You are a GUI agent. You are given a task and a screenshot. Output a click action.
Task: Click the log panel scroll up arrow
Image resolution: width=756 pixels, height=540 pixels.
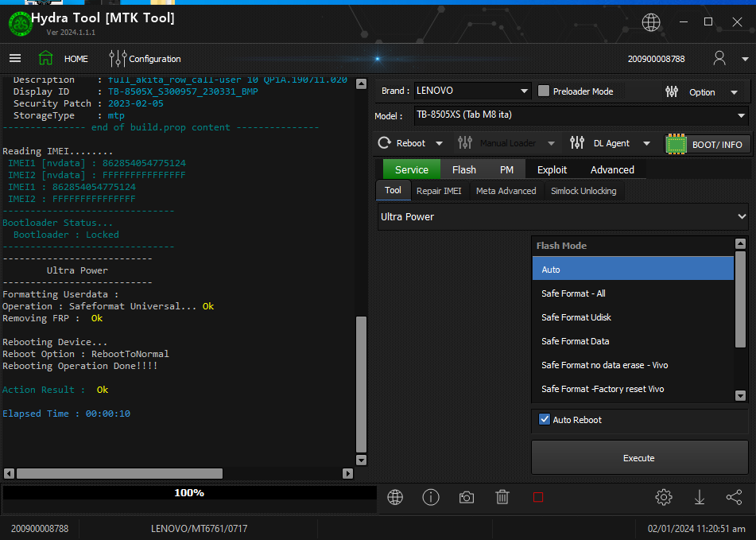click(x=361, y=84)
